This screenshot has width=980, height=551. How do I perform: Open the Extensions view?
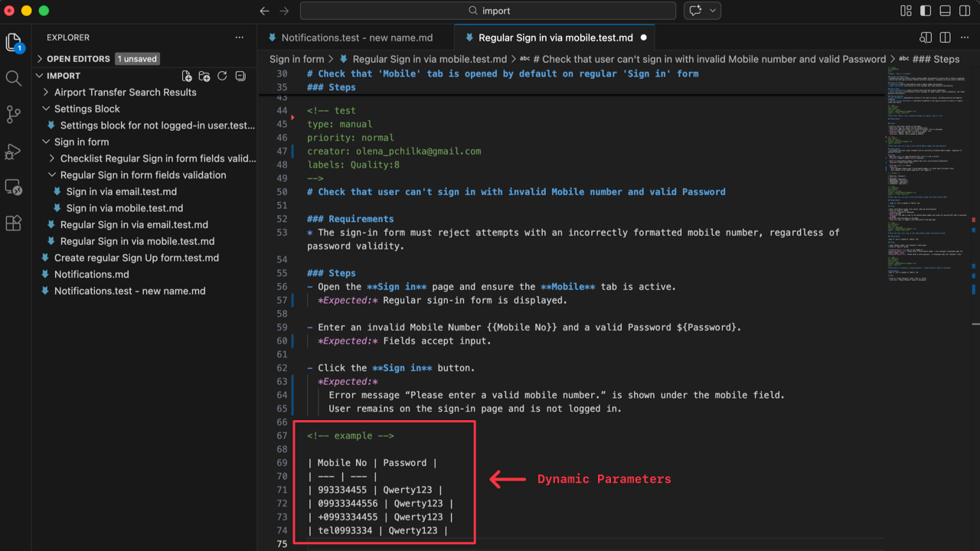[12, 223]
